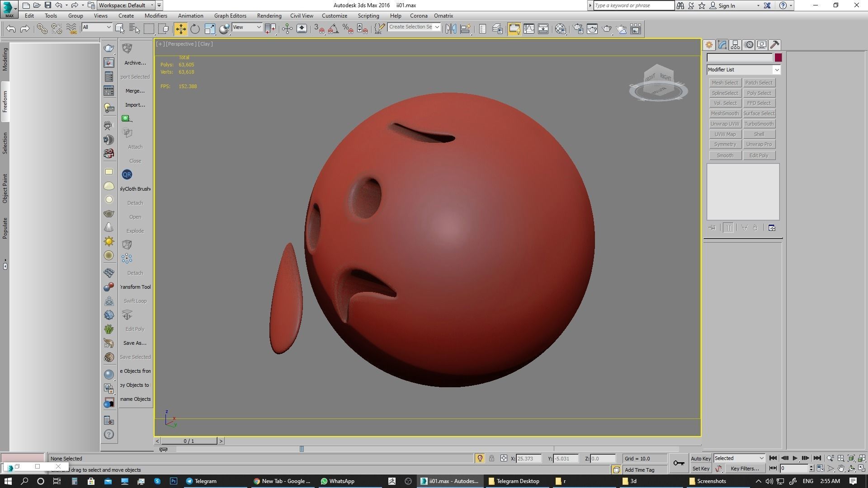The height and width of the screenshot is (488, 868).
Task: Open the Utilities hammer panel tab
Action: (775, 45)
